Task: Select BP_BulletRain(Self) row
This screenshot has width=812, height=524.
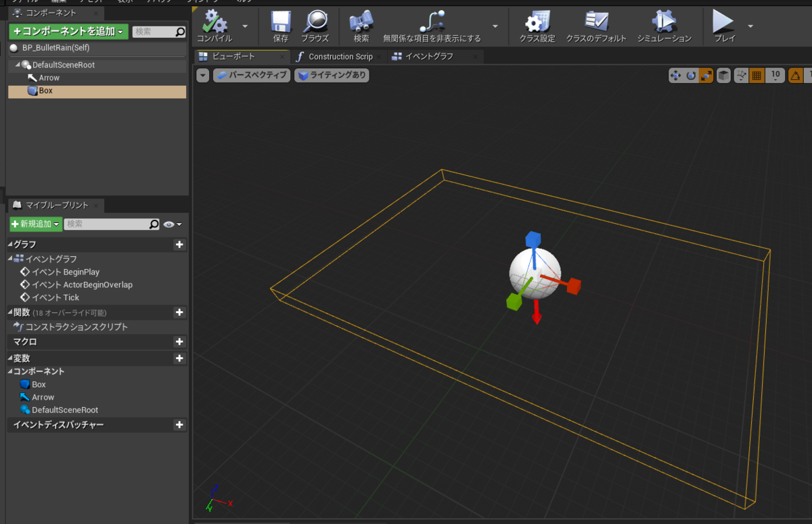Action: point(96,48)
